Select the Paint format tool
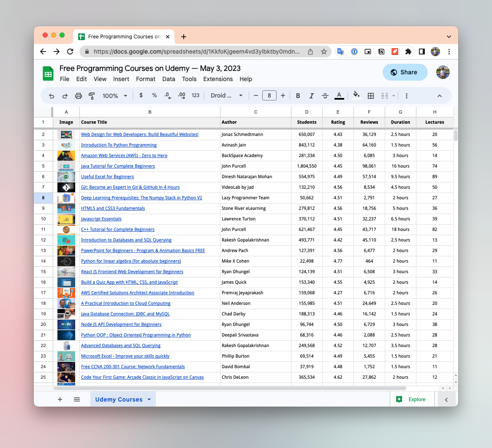Viewport: 492px width, 448px height. (x=92, y=96)
